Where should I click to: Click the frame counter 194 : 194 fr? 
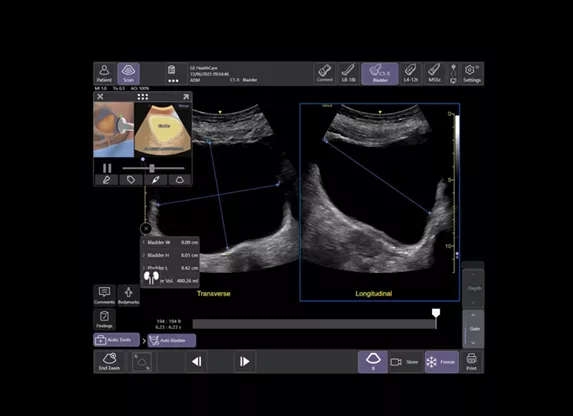click(169, 321)
